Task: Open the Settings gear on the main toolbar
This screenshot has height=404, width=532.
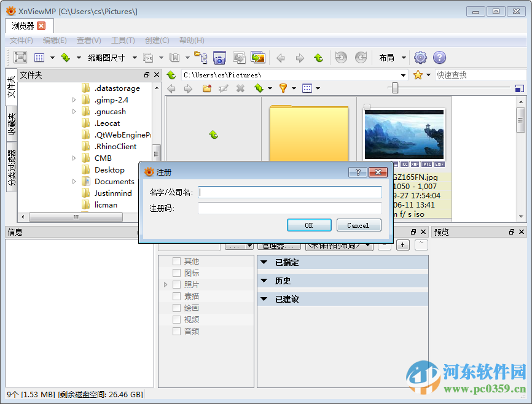Action: tap(420, 58)
